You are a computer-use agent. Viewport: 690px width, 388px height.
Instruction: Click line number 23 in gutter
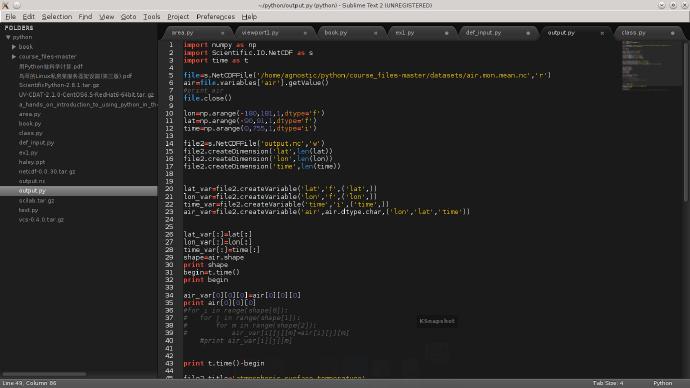[x=169, y=212]
